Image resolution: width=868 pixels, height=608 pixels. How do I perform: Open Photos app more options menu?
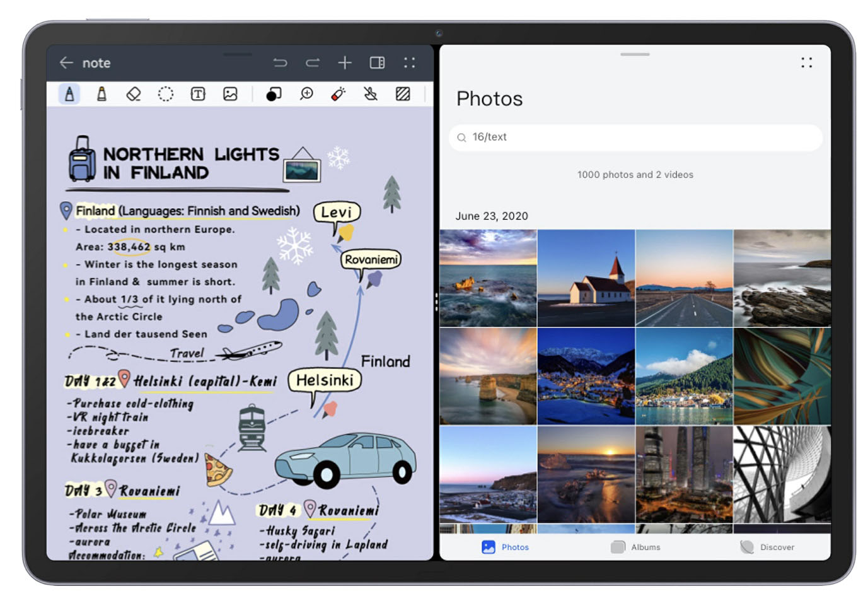click(806, 62)
